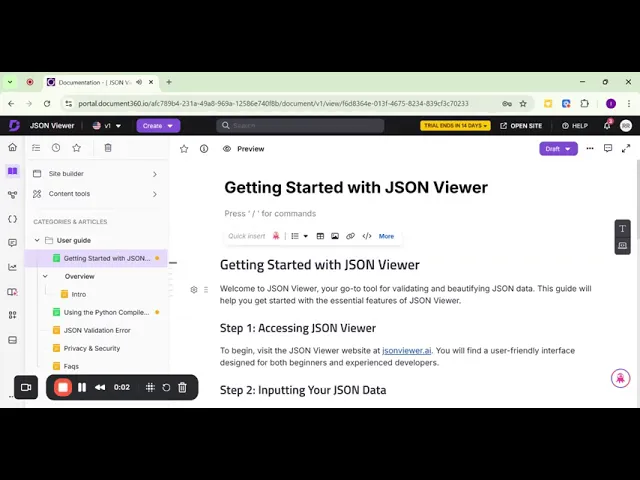This screenshot has width=640, height=480.
Task: Open the Eddy AI icon in Quick insert
Action: coord(276,236)
